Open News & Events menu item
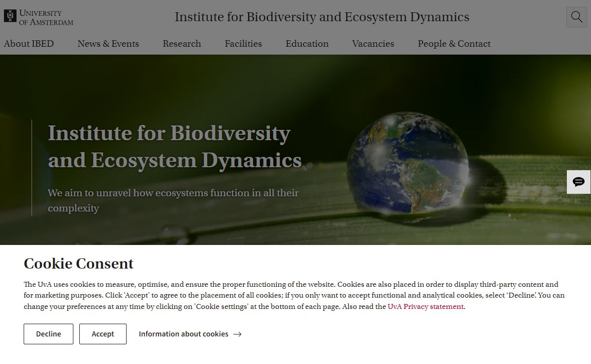Viewport: 591px width, 364px height. (x=108, y=44)
